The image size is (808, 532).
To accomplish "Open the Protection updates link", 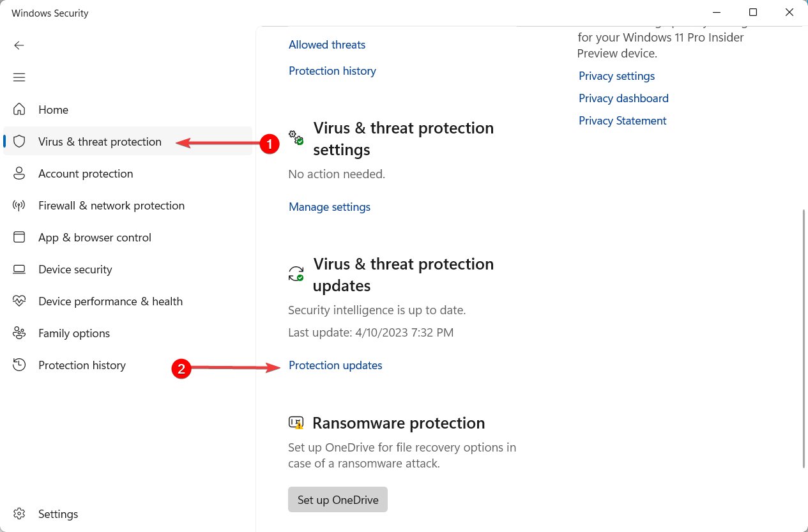I will pyautogui.click(x=335, y=365).
